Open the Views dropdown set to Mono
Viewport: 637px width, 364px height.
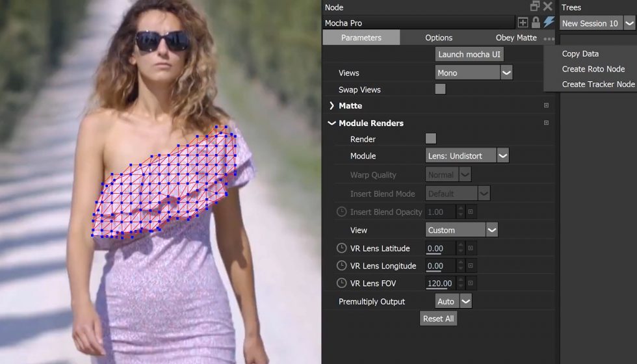pos(506,73)
